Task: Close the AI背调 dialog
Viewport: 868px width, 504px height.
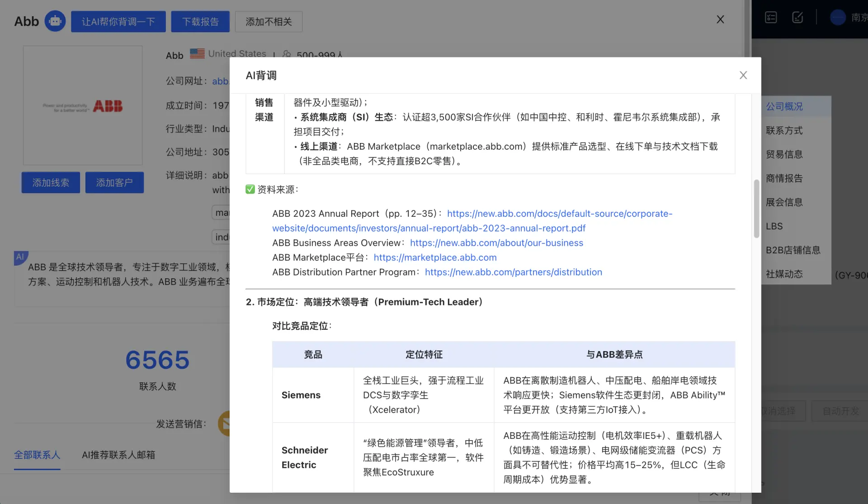Action: tap(743, 75)
